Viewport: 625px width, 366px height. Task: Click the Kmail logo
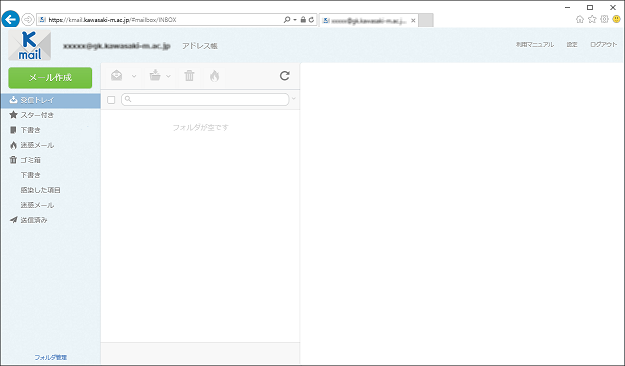click(29, 45)
